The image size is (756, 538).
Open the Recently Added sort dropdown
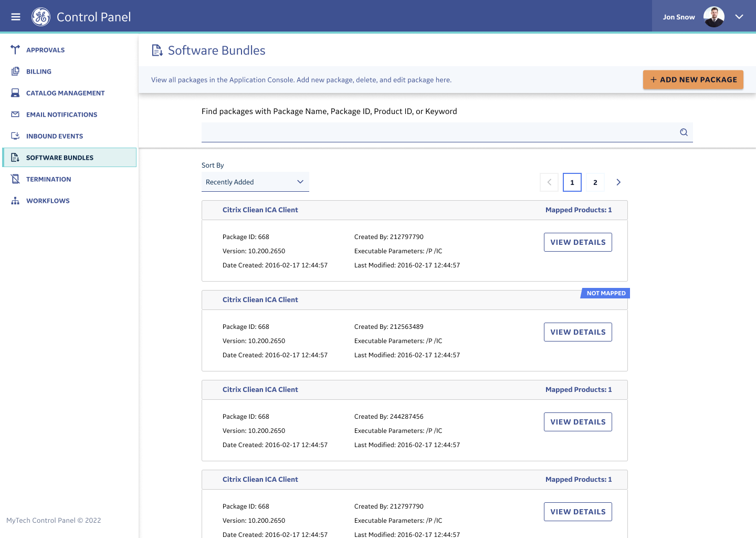tap(255, 182)
